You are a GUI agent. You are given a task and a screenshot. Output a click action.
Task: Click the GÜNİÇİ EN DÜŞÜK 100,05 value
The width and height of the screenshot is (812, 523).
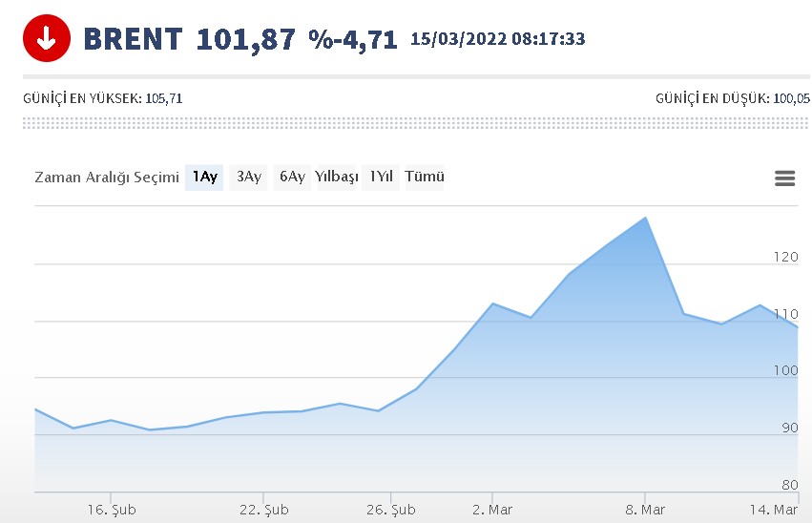click(x=791, y=98)
